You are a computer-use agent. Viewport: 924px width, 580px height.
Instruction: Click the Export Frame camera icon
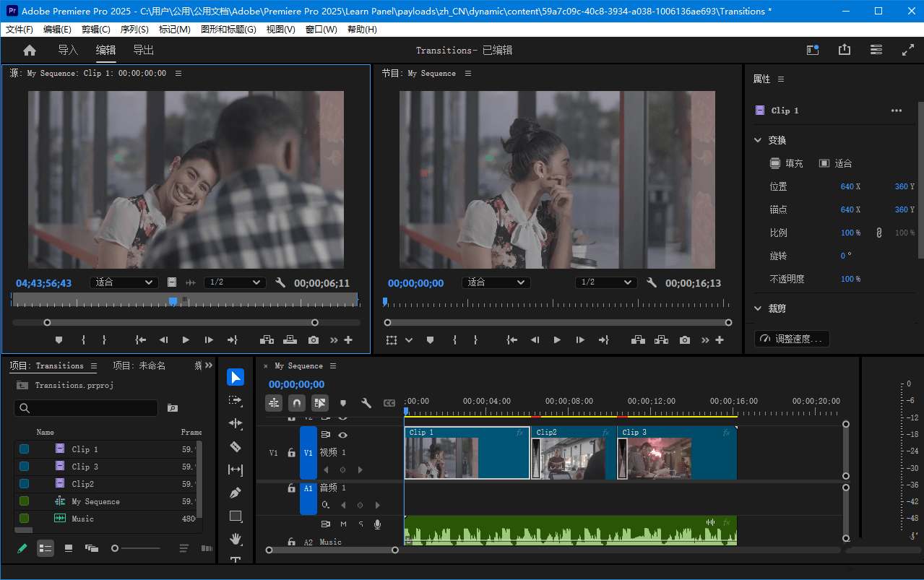click(x=684, y=339)
